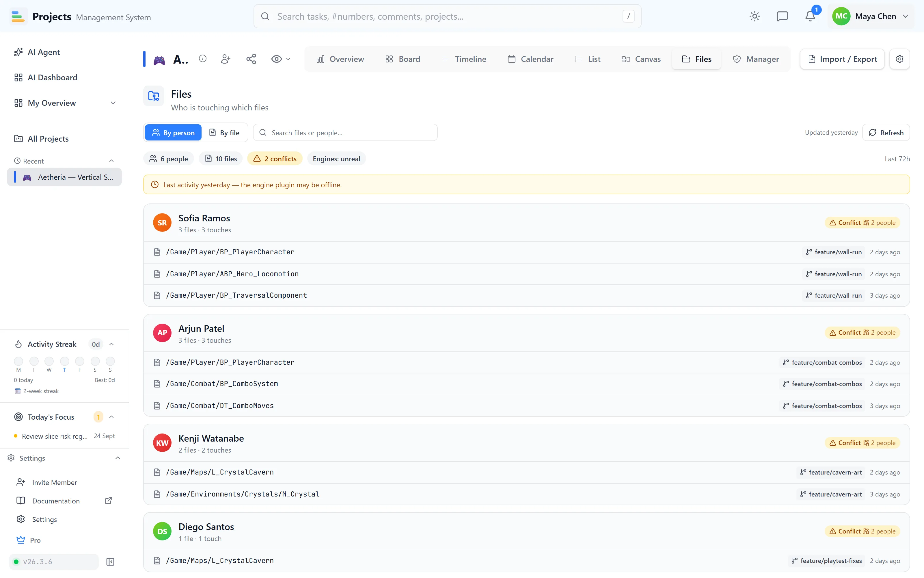Click the Thursday streak day circle
Viewport: 924px width, 578px height.
pyautogui.click(x=64, y=361)
